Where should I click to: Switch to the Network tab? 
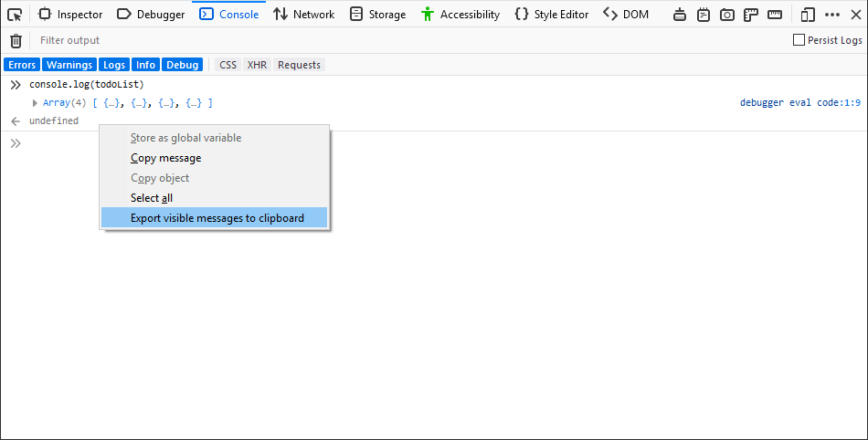point(304,15)
